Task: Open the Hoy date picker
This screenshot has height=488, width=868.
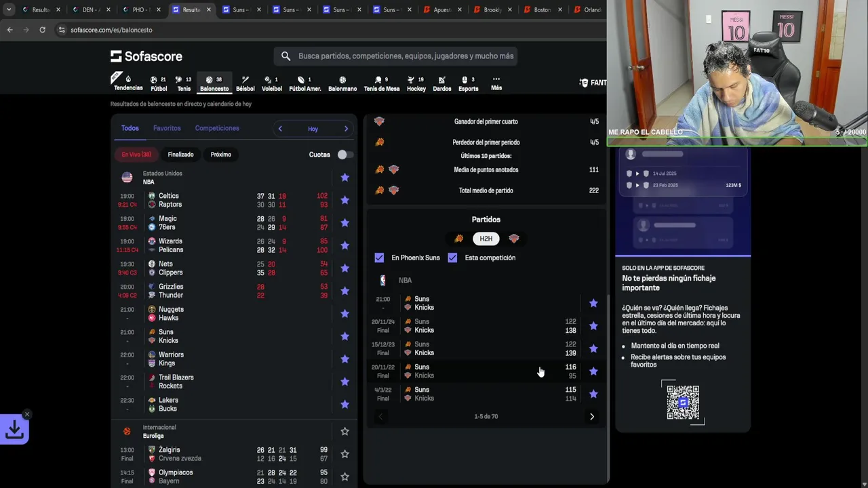Action: coord(313,129)
